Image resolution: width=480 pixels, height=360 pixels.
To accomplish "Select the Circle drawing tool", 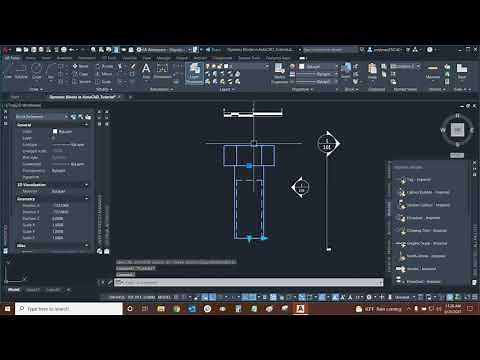I will coord(37,71).
